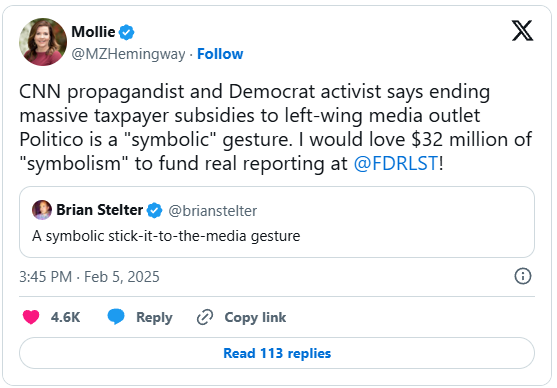Click the Read 113 replies button
This screenshot has width=557, height=388.
(277, 353)
